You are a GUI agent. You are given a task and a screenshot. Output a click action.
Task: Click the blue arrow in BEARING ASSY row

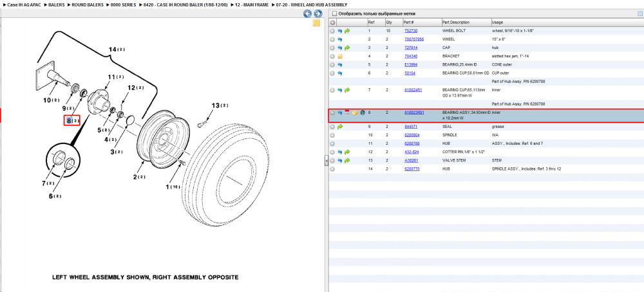[340, 113]
